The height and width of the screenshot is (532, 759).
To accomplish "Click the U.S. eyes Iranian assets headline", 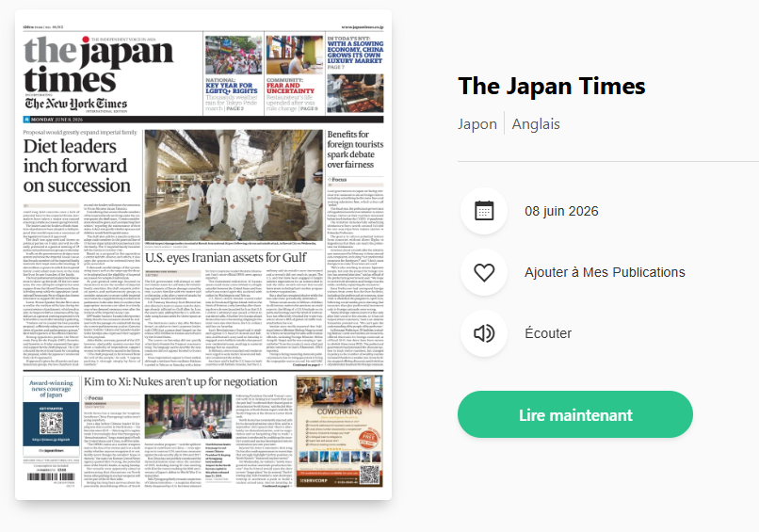I will click(x=226, y=258).
